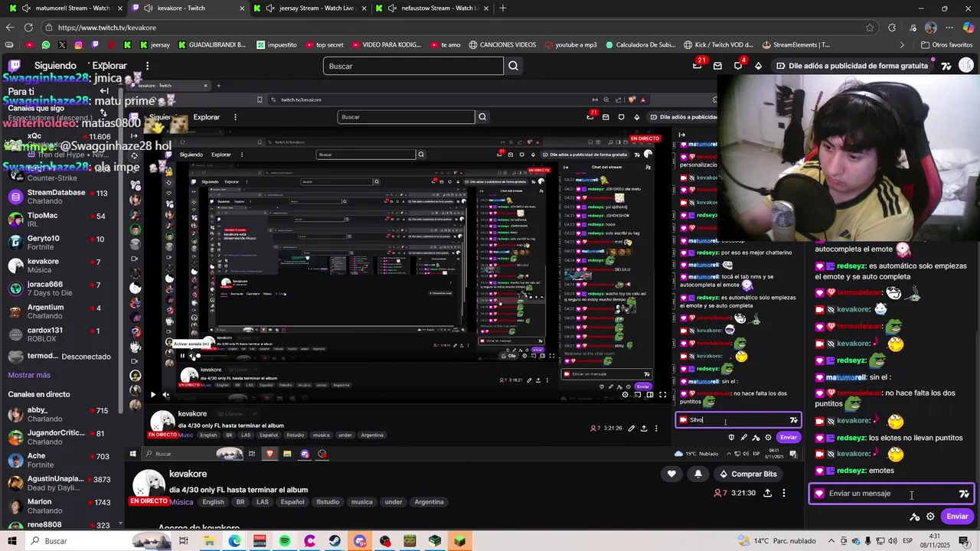
Task: Toggle the notification bell for kevakore
Action: tap(697, 474)
